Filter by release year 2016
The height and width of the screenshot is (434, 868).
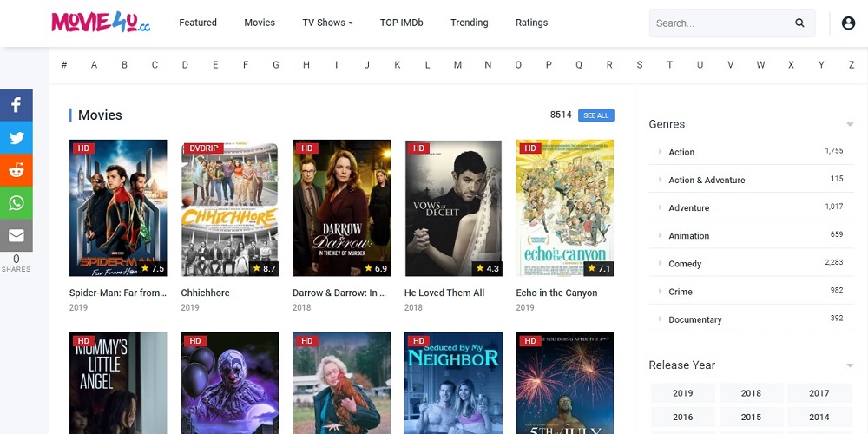682,417
